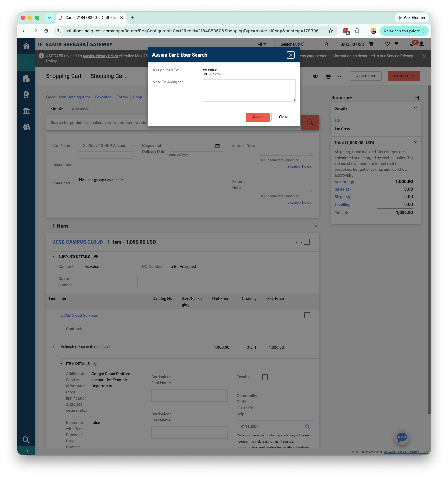Collapse the Supplier Details section
Viewport: 448px width, 478px height.
(x=53, y=257)
